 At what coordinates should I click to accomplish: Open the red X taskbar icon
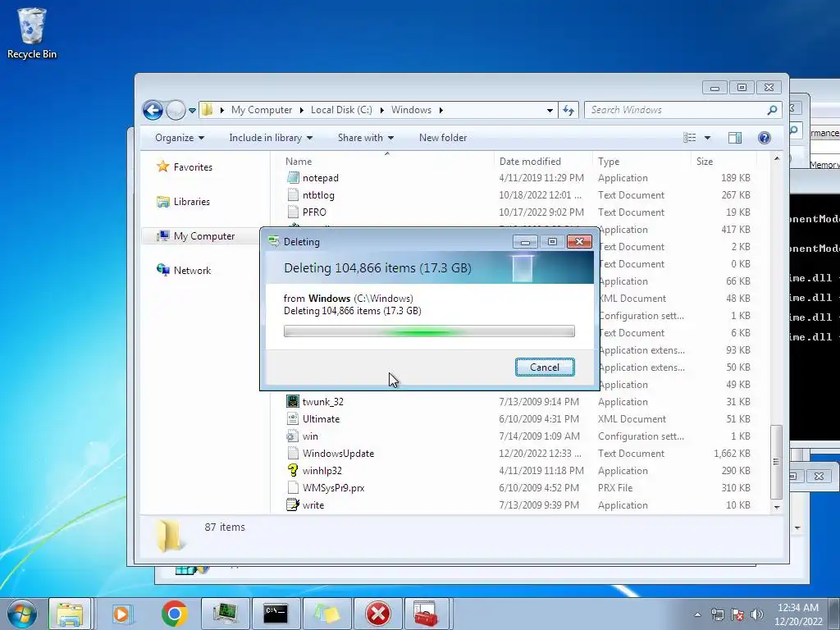[x=377, y=614]
